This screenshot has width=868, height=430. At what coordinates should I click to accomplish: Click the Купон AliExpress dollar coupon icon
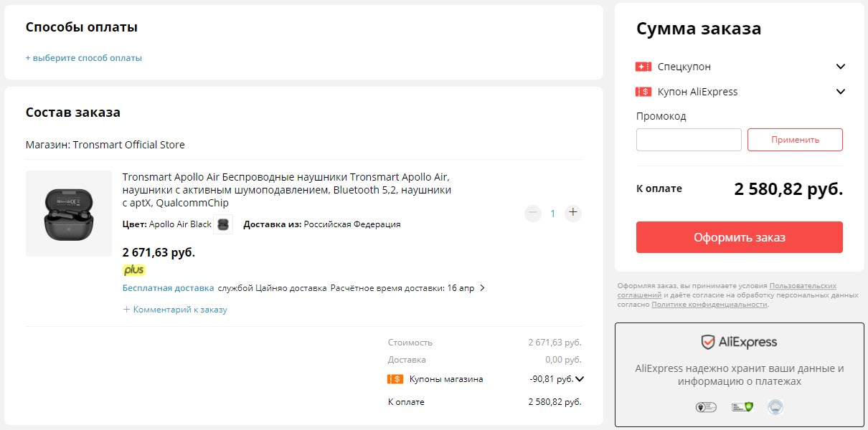643,91
